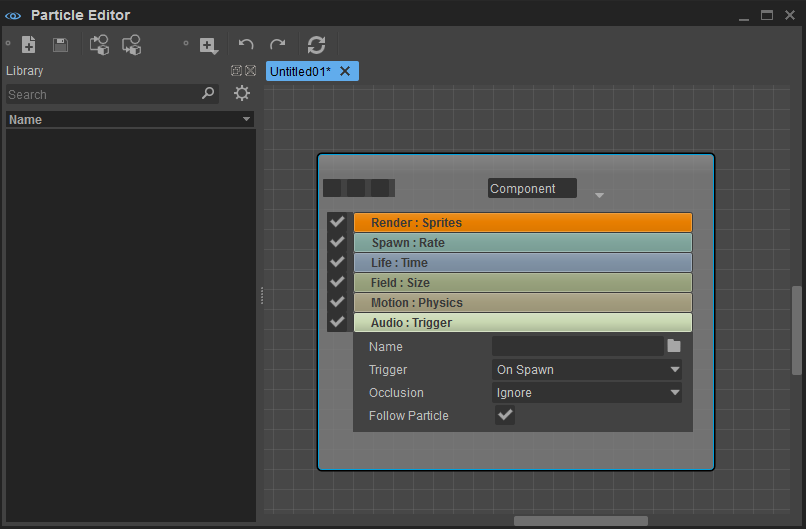Open the Trigger dropdown showing On Spawn
806x529 pixels.
(x=587, y=370)
